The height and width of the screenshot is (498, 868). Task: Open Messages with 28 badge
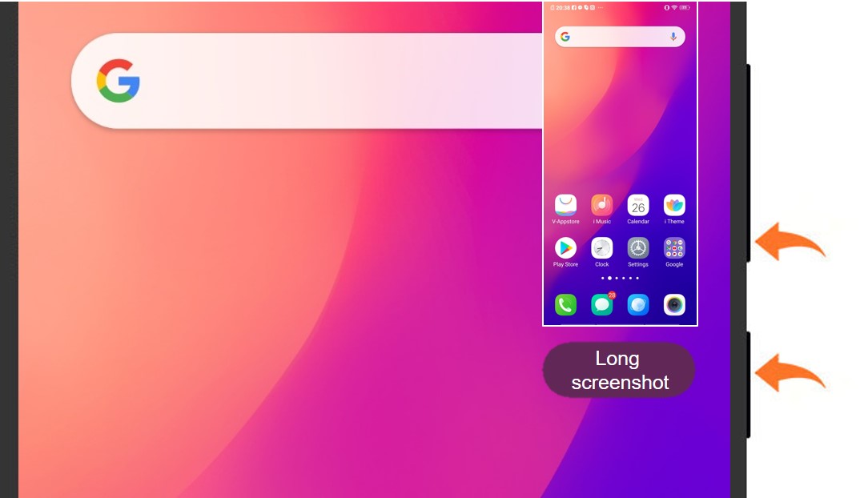pos(601,304)
